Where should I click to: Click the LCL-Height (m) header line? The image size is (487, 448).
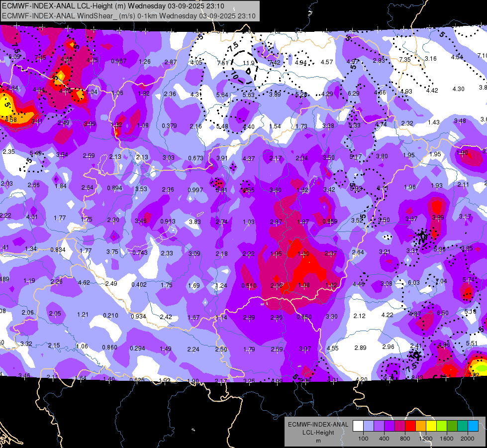113,6
